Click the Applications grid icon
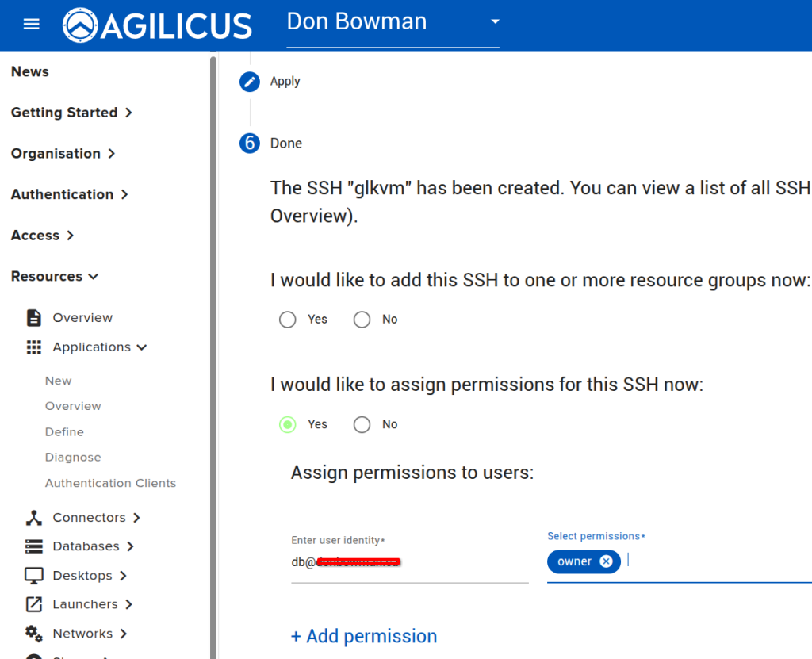812x659 pixels. pyautogui.click(x=34, y=347)
